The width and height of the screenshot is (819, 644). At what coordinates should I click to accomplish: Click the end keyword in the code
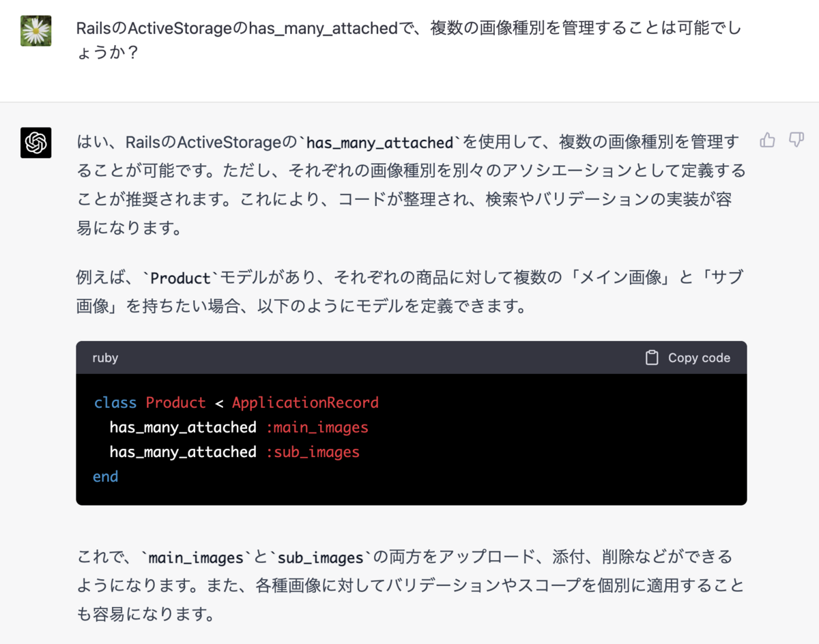(106, 476)
